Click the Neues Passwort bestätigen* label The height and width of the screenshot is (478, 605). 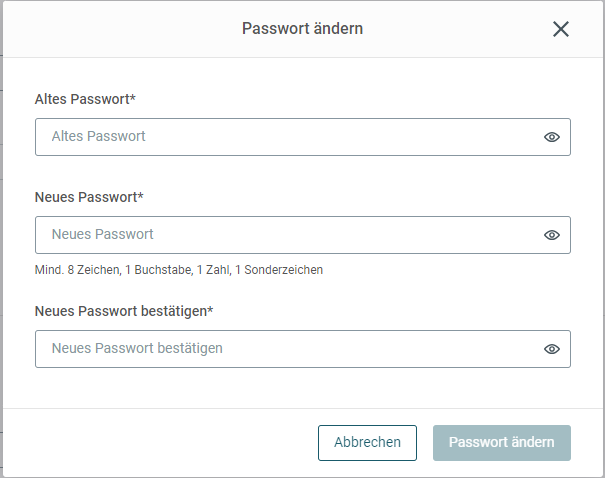point(124,311)
